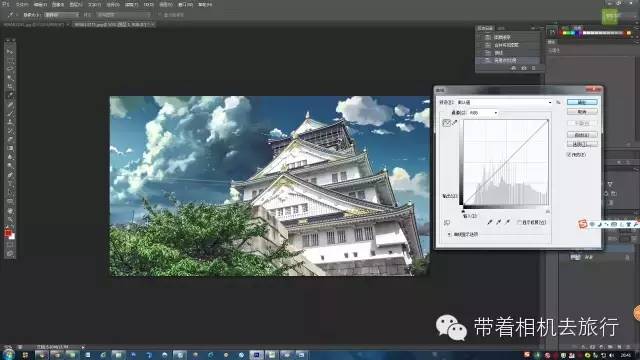The image size is (640, 360).
Task: Open the Layer menu
Action: (76, 4)
